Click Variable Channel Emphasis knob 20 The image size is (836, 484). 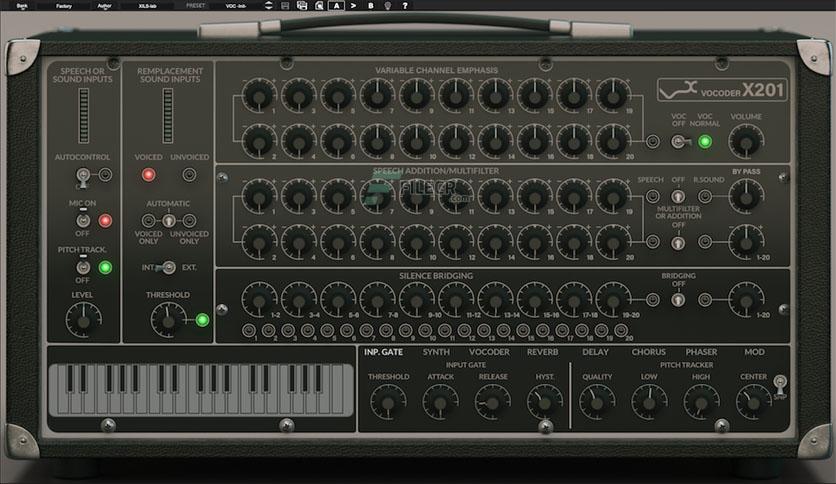(x=613, y=142)
